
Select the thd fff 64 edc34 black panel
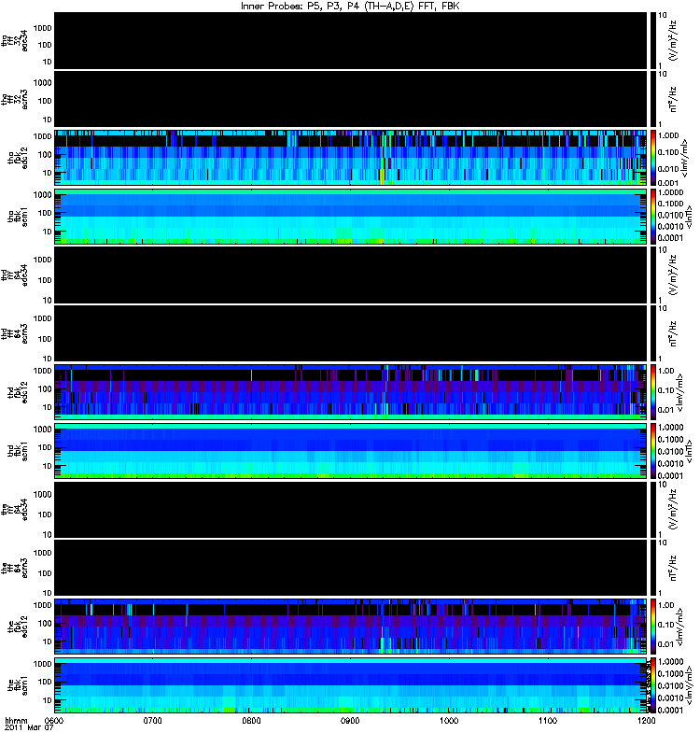click(351, 275)
